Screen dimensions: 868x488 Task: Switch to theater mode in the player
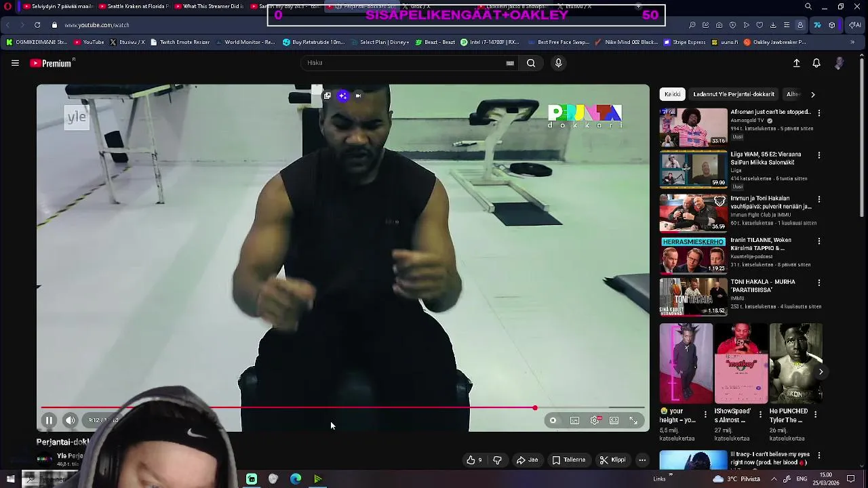(x=614, y=420)
